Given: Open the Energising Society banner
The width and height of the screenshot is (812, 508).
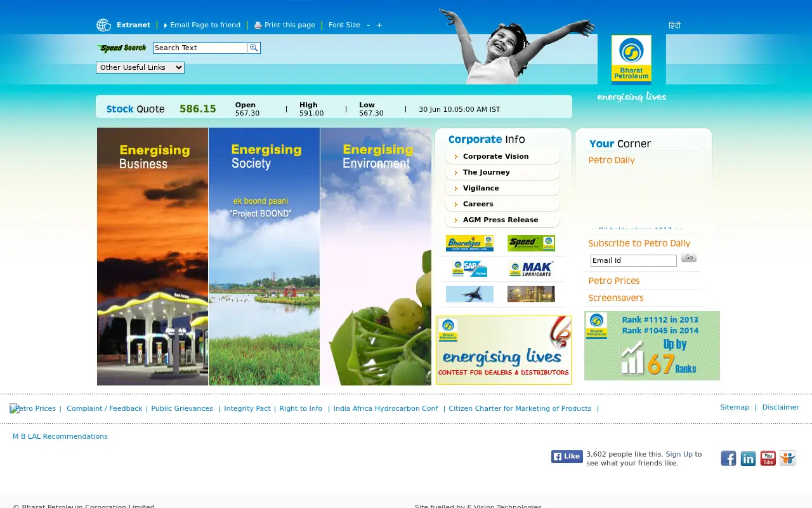Looking at the screenshot, I should pos(264,257).
